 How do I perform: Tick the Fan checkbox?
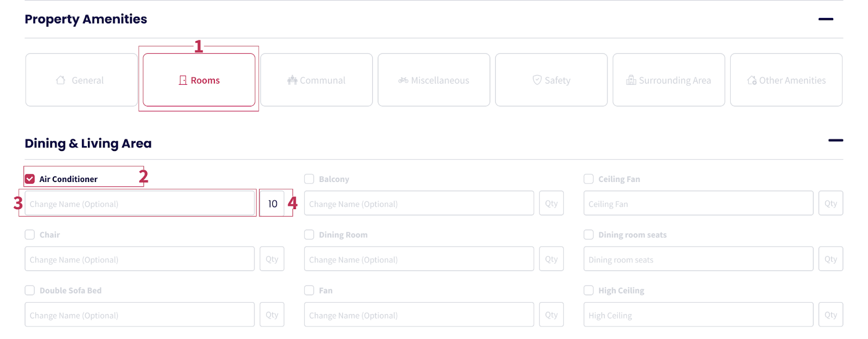point(309,290)
